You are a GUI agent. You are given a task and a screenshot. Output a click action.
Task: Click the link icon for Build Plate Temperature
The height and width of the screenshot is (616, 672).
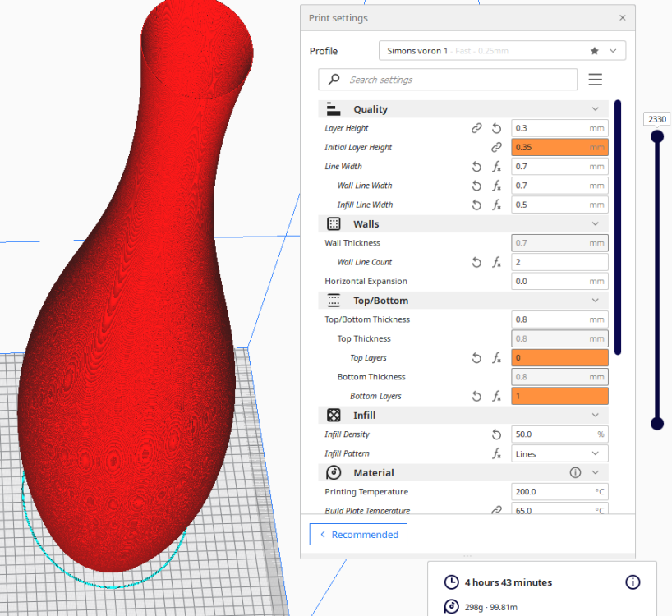pyautogui.click(x=496, y=510)
